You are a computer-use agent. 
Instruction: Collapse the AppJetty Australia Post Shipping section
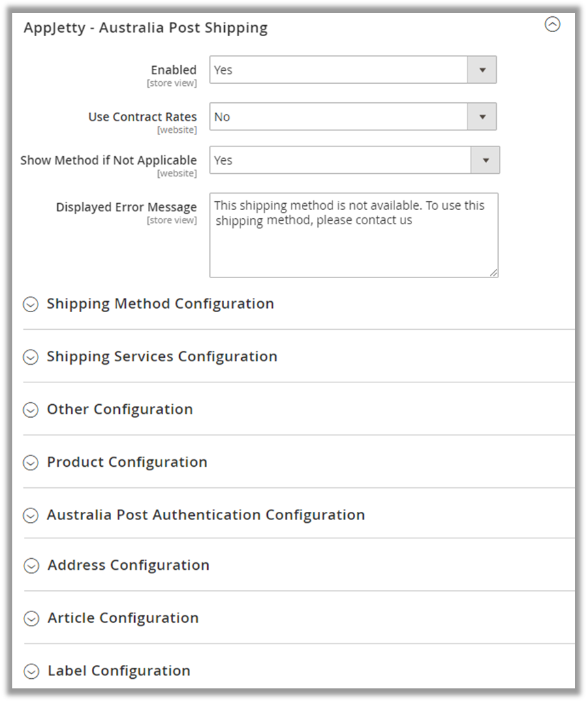tap(553, 25)
